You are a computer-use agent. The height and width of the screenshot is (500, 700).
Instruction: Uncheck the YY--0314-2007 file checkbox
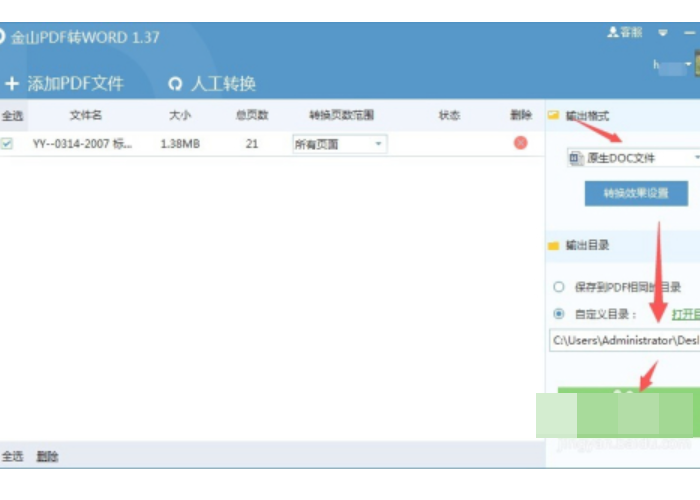(x=7, y=144)
